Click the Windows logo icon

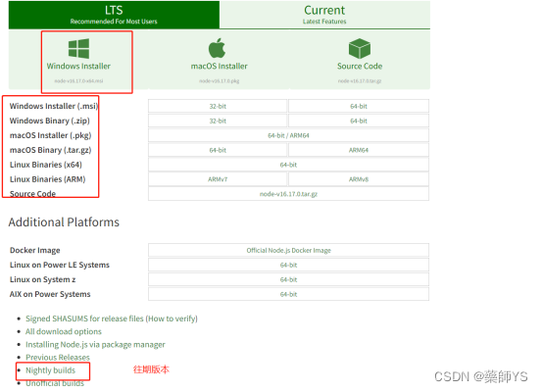[78, 48]
